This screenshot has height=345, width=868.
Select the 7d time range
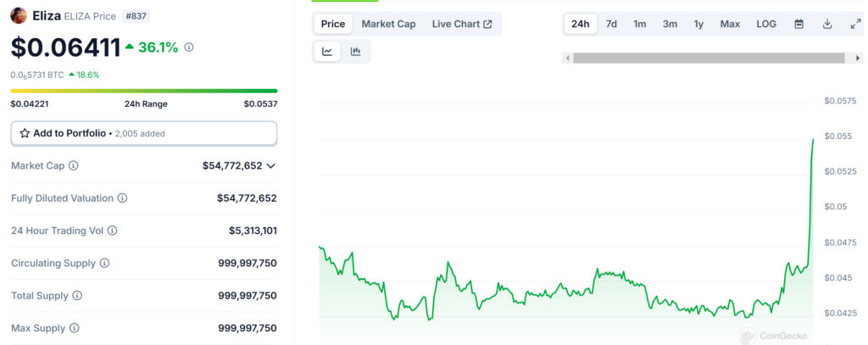pos(611,24)
